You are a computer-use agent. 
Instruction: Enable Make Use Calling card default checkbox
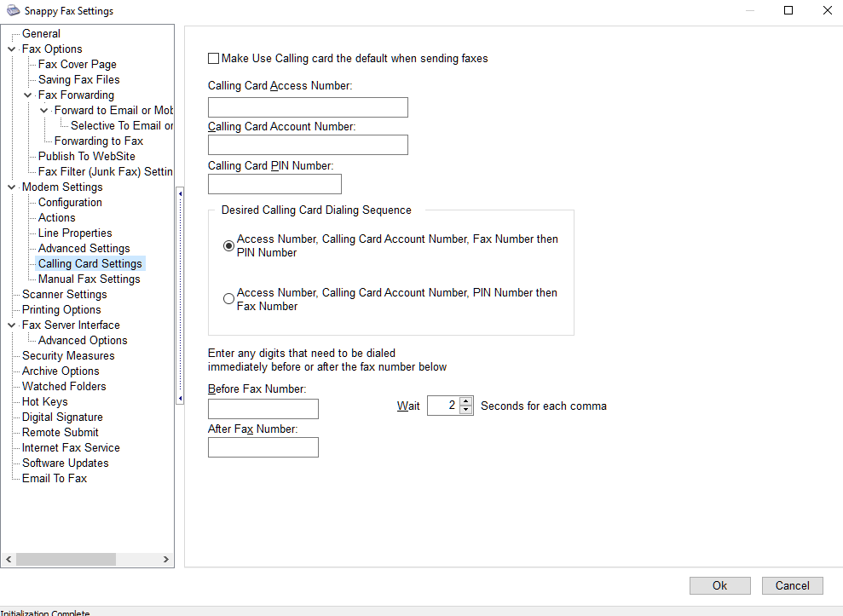point(213,59)
